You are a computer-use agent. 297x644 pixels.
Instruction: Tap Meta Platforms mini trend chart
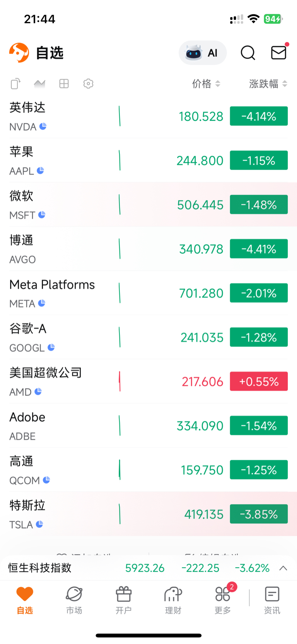point(119,293)
